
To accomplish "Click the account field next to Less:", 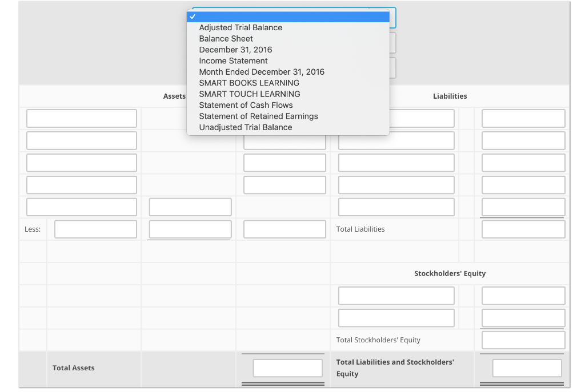I will click(x=95, y=229).
